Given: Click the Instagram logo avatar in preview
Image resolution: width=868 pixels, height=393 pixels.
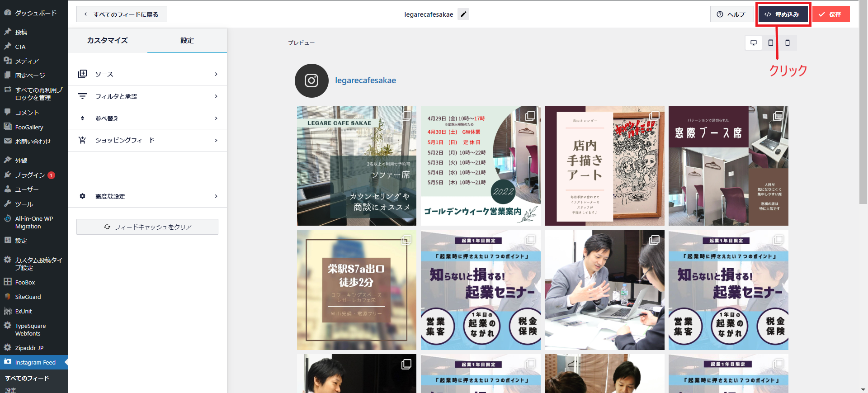Looking at the screenshot, I should click(311, 80).
